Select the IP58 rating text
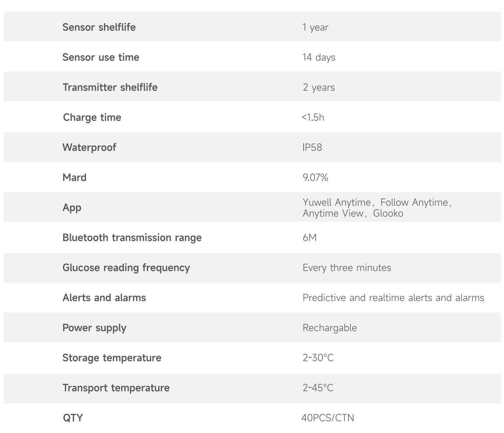This screenshot has width=504, height=433. coord(312,147)
